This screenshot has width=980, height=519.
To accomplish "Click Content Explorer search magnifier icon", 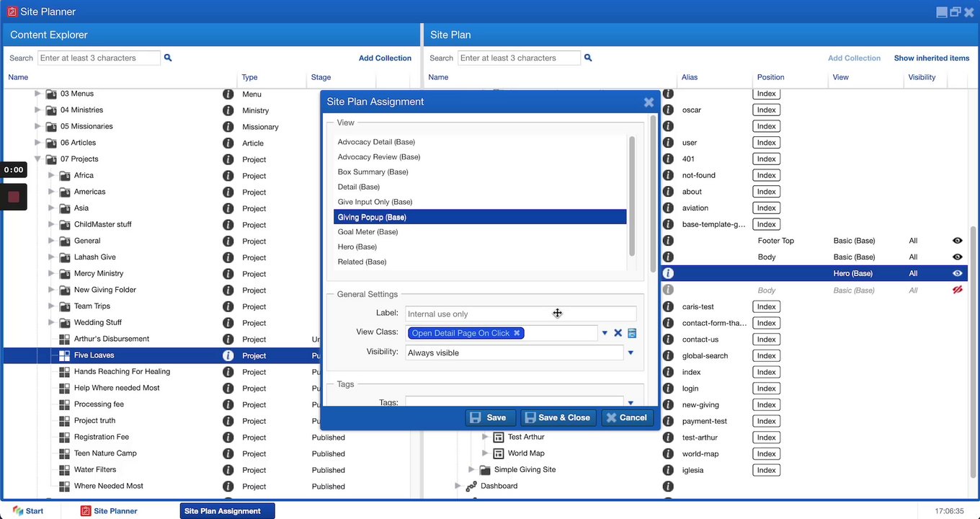I will tap(168, 58).
